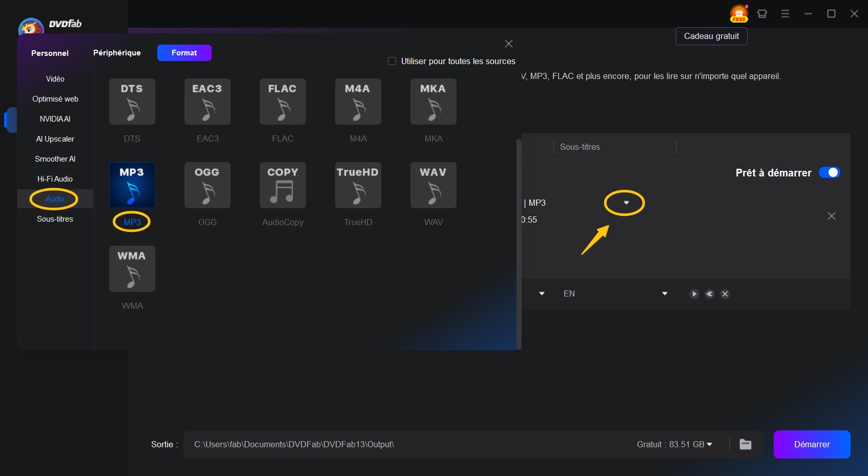Click the FREE gift mascot icon

pyautogui.click(x=739, y=14)
